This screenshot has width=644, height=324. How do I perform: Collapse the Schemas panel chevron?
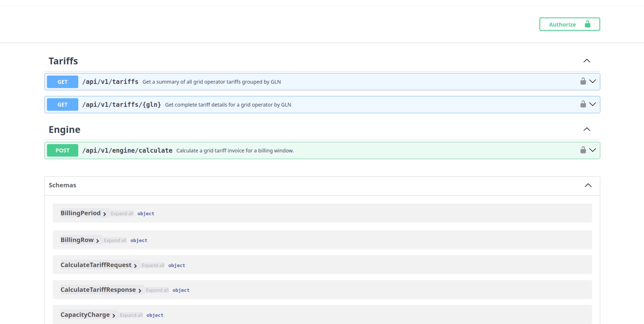click(x=588, y=185)
